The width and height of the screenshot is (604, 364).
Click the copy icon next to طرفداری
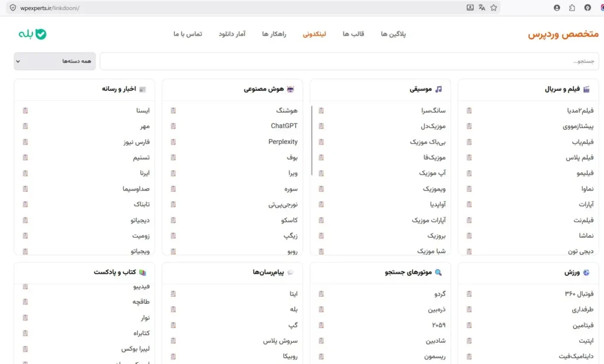click(x=469, y=309)
